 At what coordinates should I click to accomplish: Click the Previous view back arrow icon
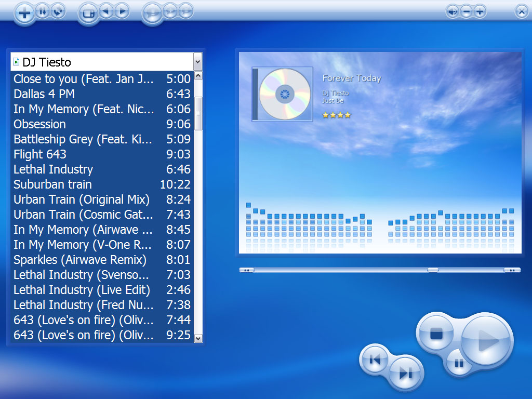coord(107,12)
